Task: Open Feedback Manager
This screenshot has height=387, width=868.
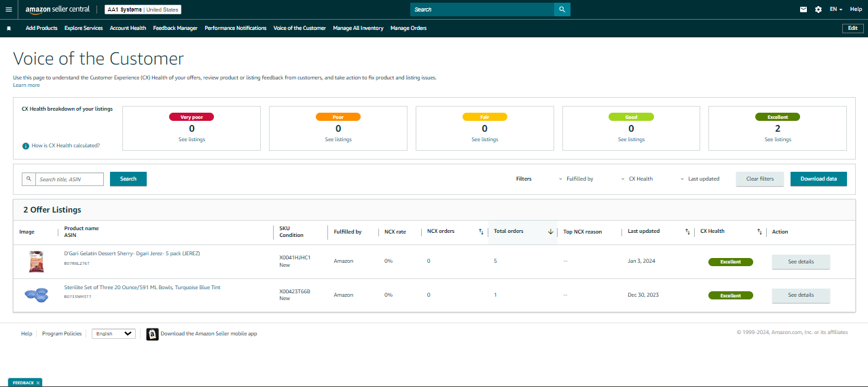Action: (x=175, y=29)
